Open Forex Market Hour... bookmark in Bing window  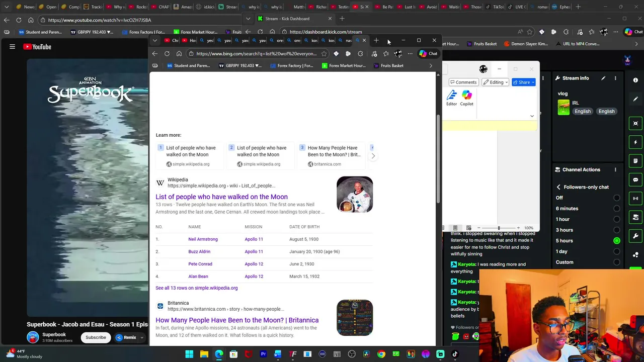344,66
